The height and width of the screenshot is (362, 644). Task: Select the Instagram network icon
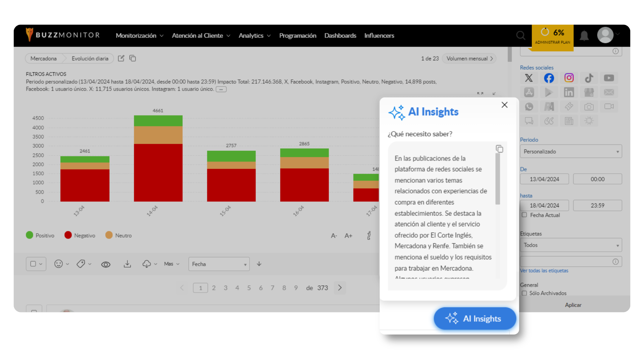569,78
